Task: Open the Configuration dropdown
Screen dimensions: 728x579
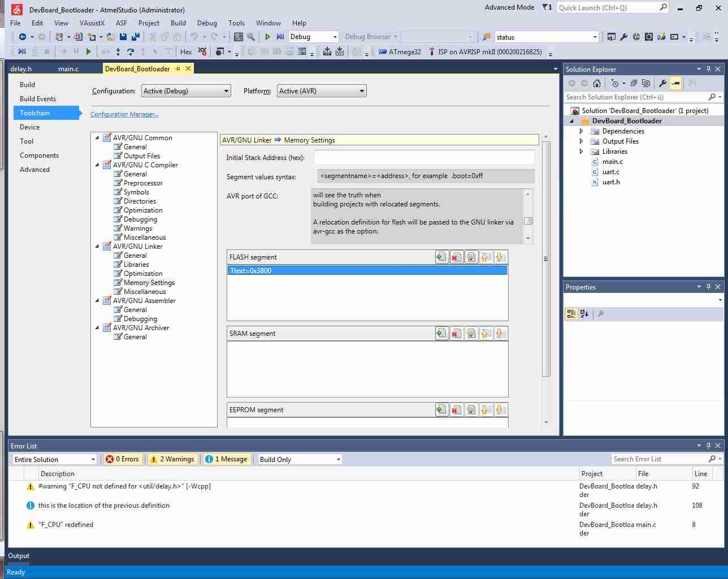Action: tap(186, 91)
